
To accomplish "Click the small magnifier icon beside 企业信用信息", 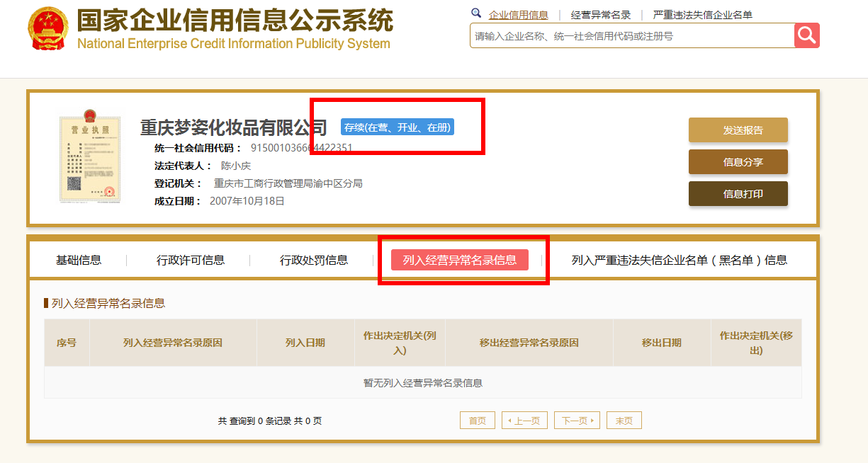I will 476,13.
